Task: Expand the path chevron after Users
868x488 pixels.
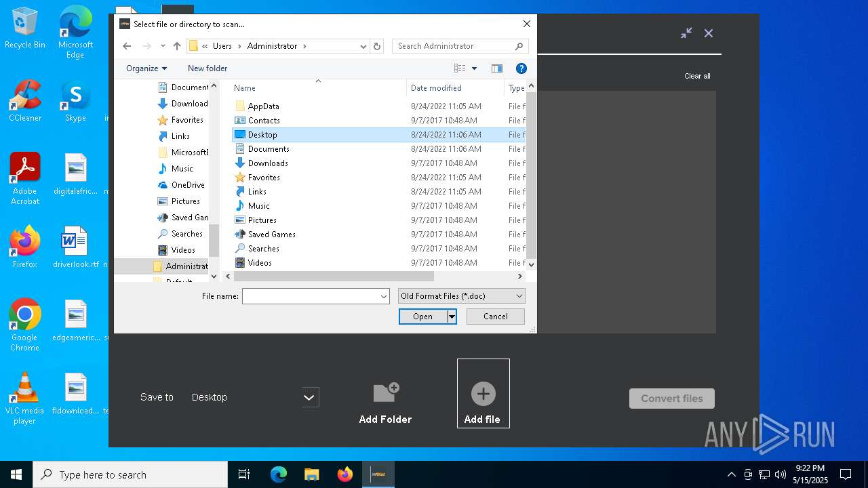Action: click(239, 46)
